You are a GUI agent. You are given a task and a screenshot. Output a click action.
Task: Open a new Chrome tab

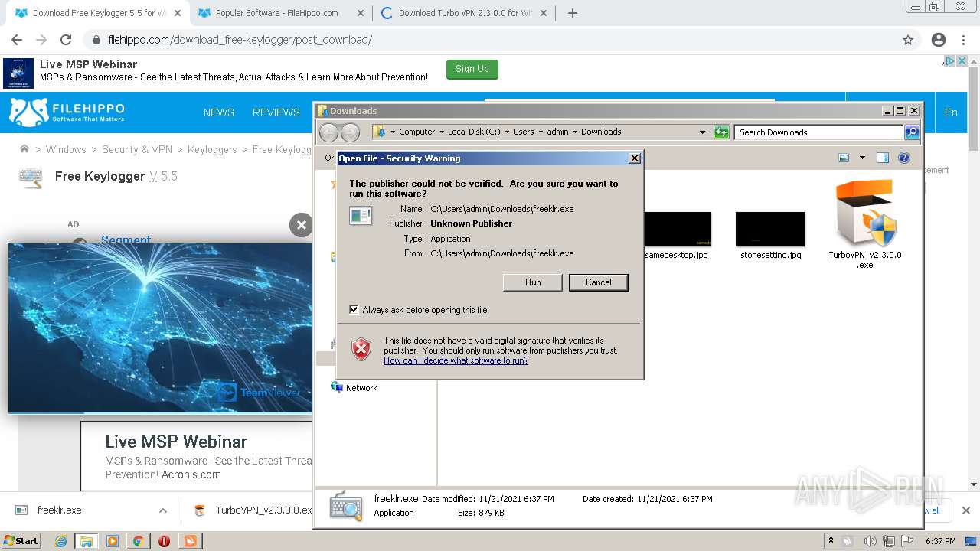[x=572, y=13]
